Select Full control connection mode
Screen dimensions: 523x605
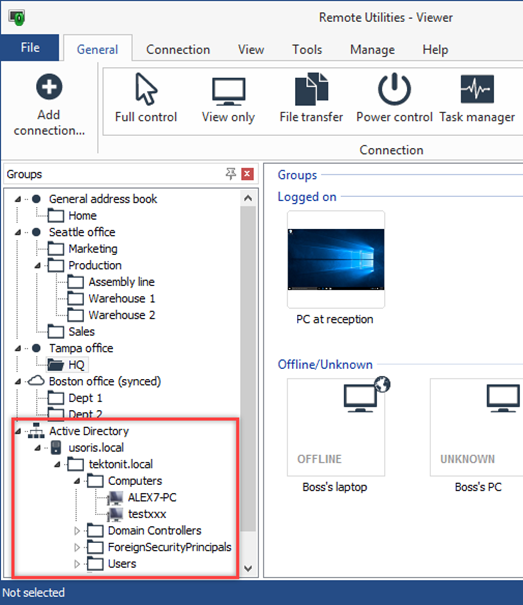146,98
